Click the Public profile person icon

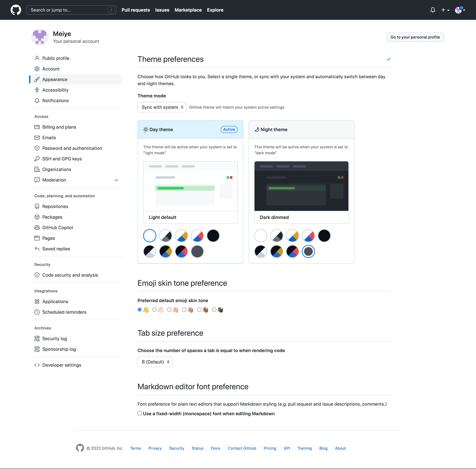tap(37, 58)
